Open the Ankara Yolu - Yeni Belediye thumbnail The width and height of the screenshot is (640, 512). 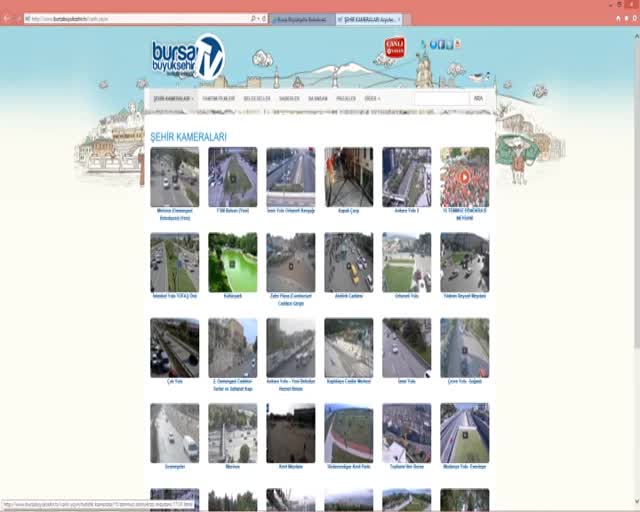point(291,348)
